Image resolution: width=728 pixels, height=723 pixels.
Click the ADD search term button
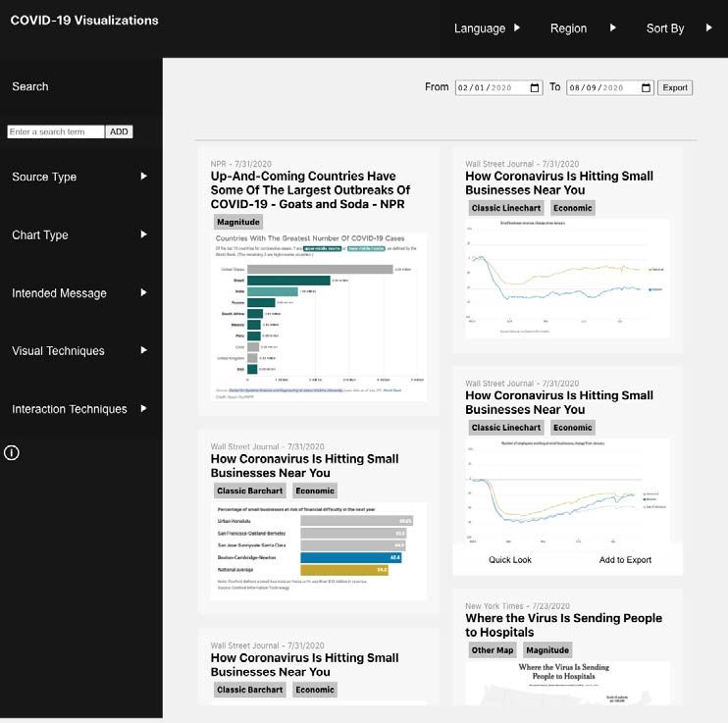click(x=119, y=131)
